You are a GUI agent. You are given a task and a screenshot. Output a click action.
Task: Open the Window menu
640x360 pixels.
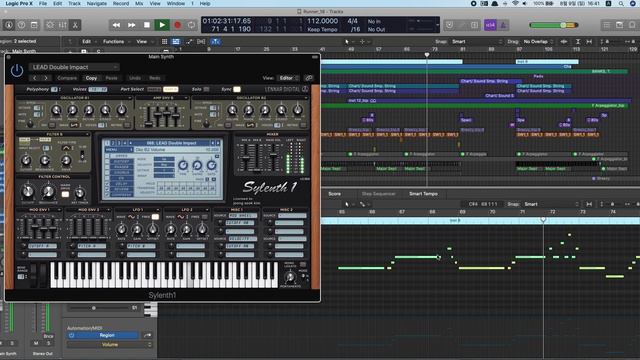coord(176,3)
